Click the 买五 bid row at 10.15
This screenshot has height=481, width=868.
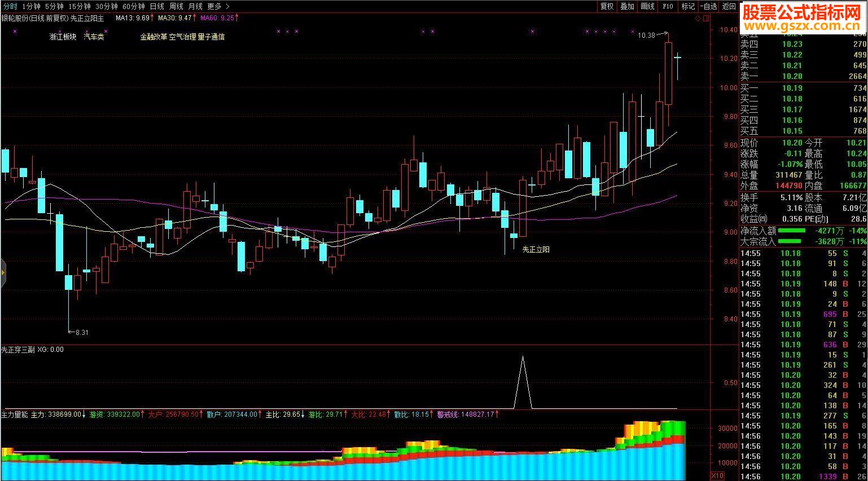(803, 131)
